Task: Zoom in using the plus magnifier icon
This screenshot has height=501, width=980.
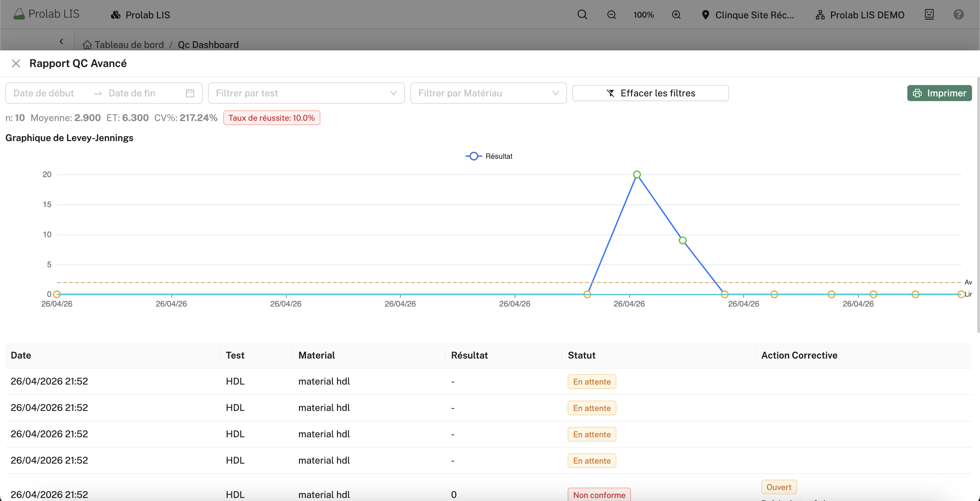Action: (x=676, y=15)
